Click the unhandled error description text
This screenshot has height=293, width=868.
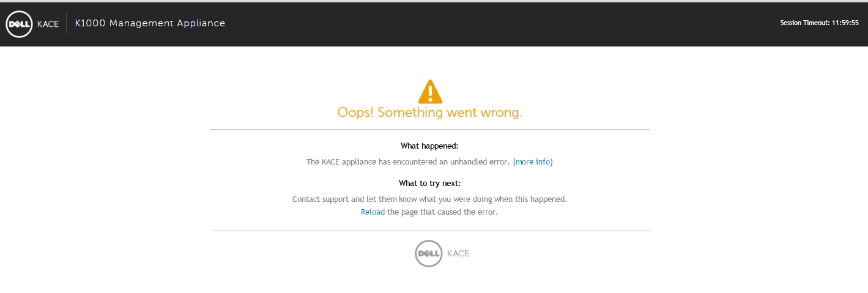pos(407,162)
